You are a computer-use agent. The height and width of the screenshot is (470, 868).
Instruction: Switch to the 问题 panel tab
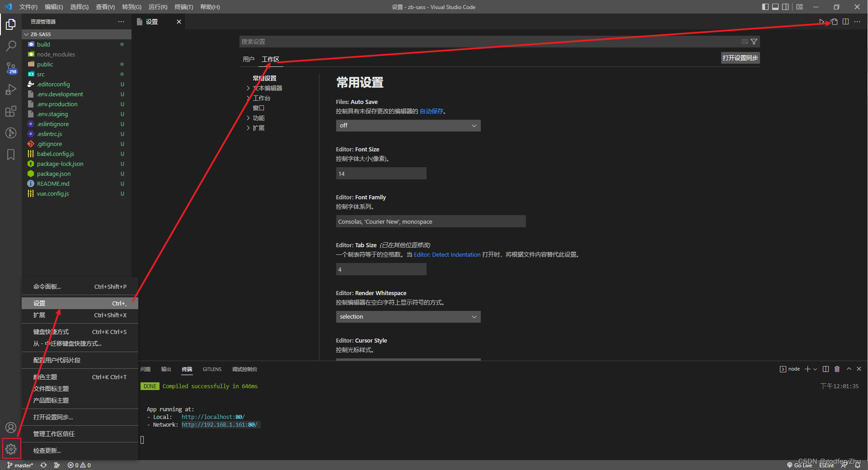[145, 369]
